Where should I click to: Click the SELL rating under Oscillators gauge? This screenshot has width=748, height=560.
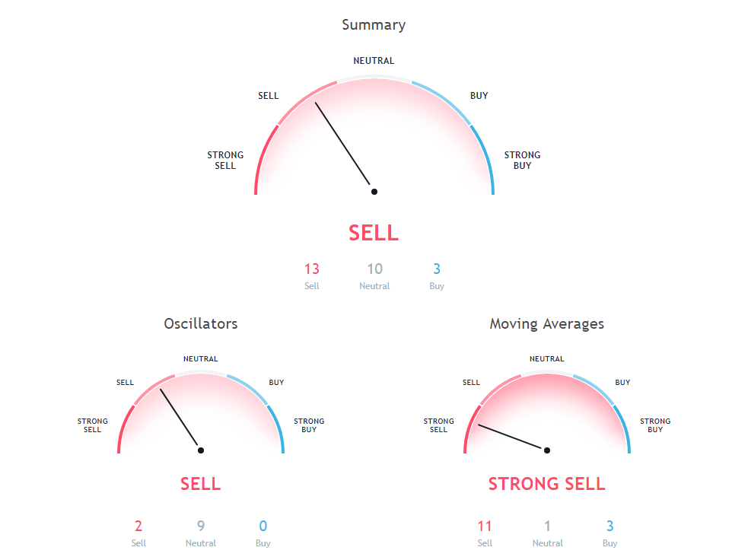click(201, 484)
